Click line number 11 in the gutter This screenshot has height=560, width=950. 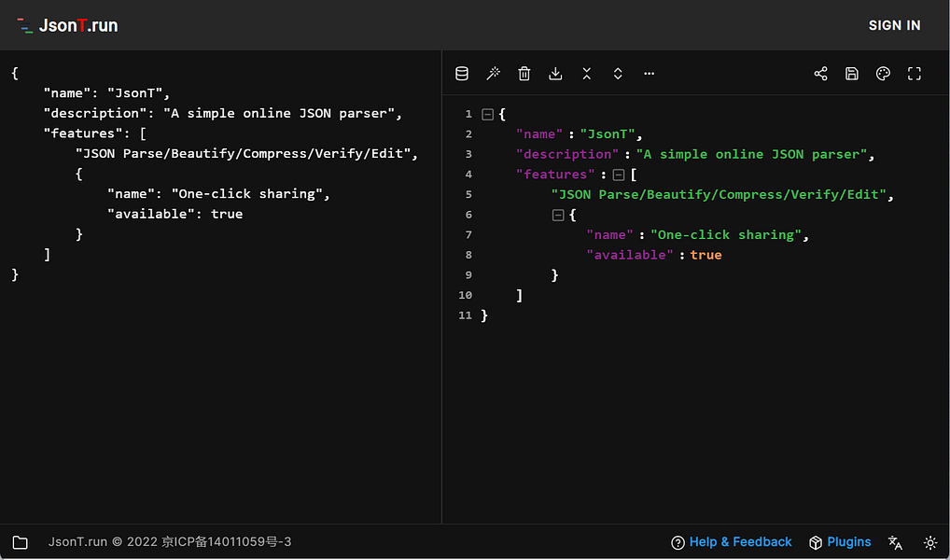(465, 315)
